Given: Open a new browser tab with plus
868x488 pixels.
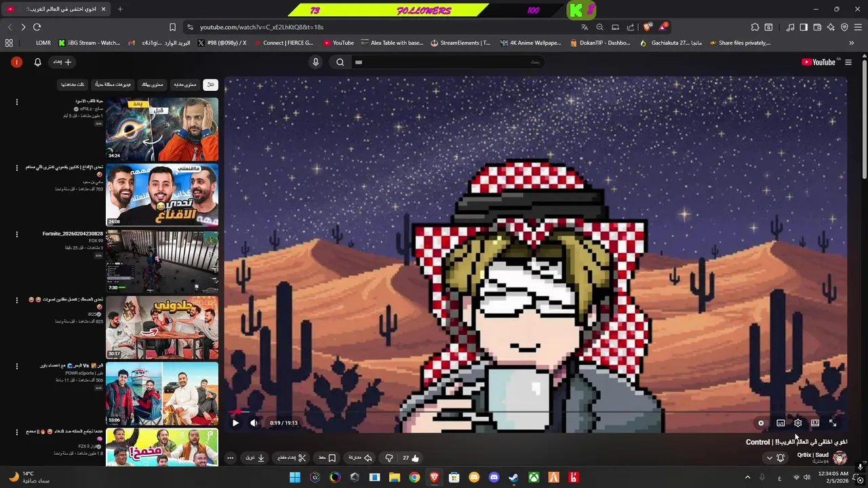Looking at the screenshot, I should point(120,9).
